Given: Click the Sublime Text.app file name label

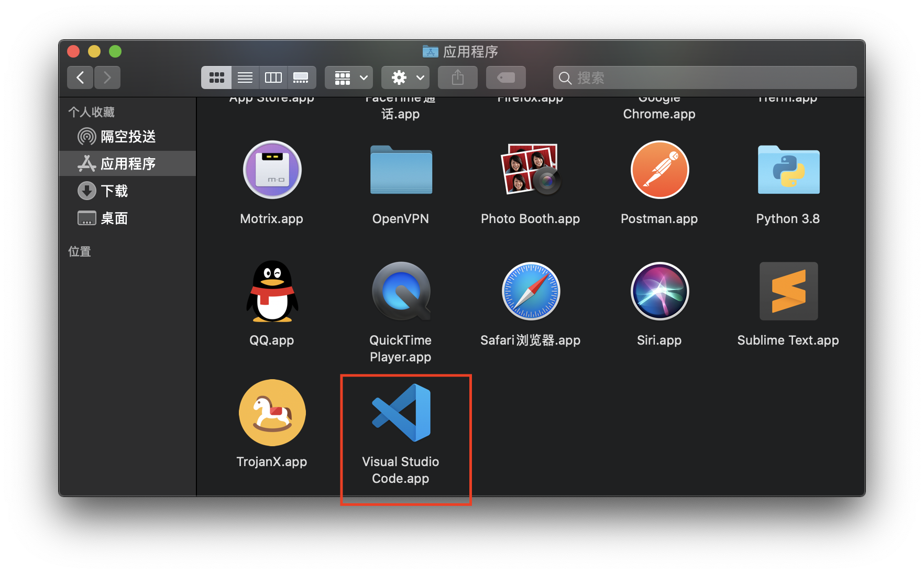Looking at the screenshot, I should (788, 340).
